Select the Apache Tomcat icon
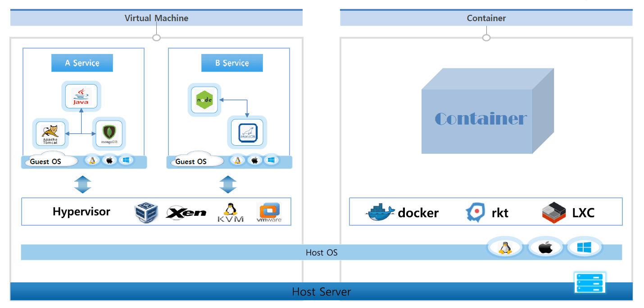 click(50, 134)
